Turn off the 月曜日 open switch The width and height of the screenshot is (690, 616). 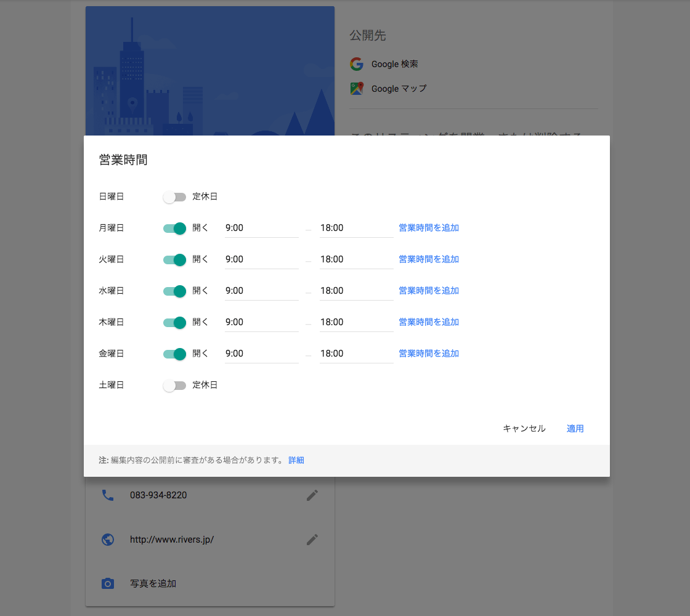tap(174, 229)
